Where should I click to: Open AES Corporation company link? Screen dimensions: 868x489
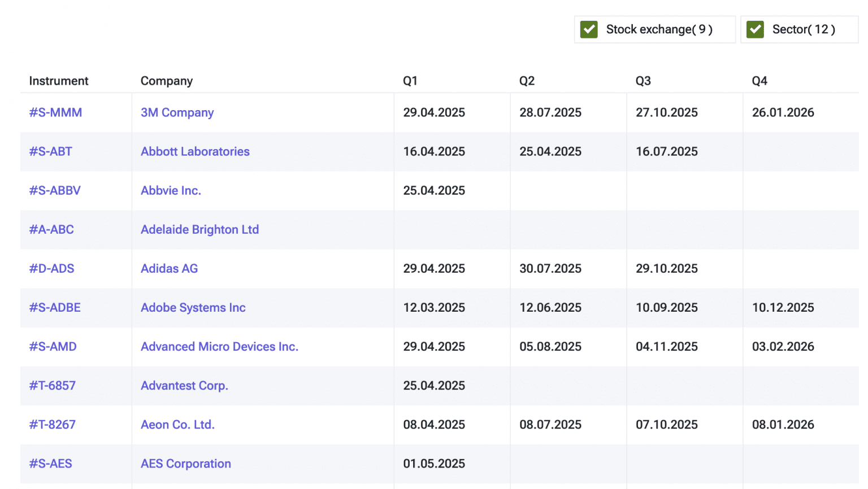pos(185,463)
